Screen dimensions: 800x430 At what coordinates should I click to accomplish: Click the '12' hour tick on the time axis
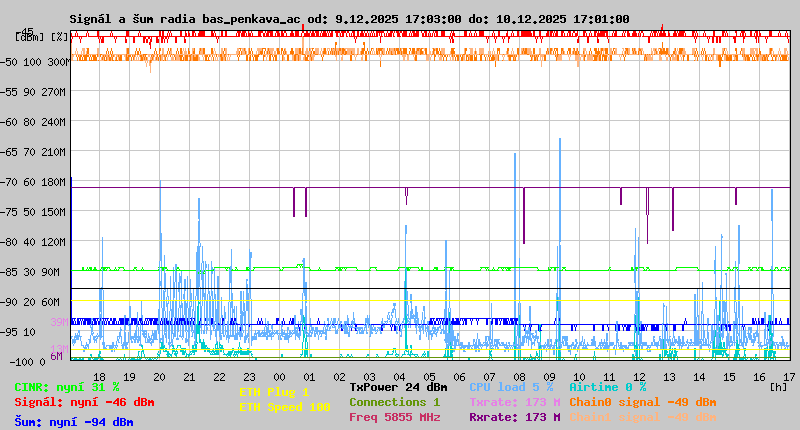tap(639, 377)
